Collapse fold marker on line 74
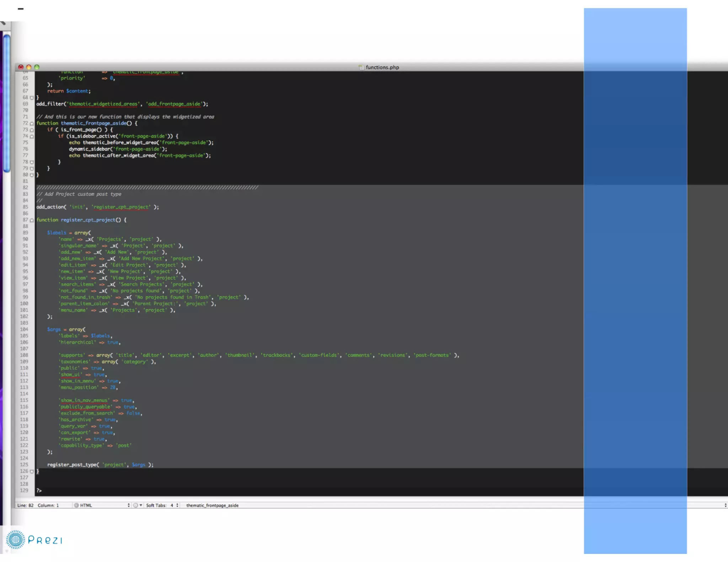 (x=32, y=136)
